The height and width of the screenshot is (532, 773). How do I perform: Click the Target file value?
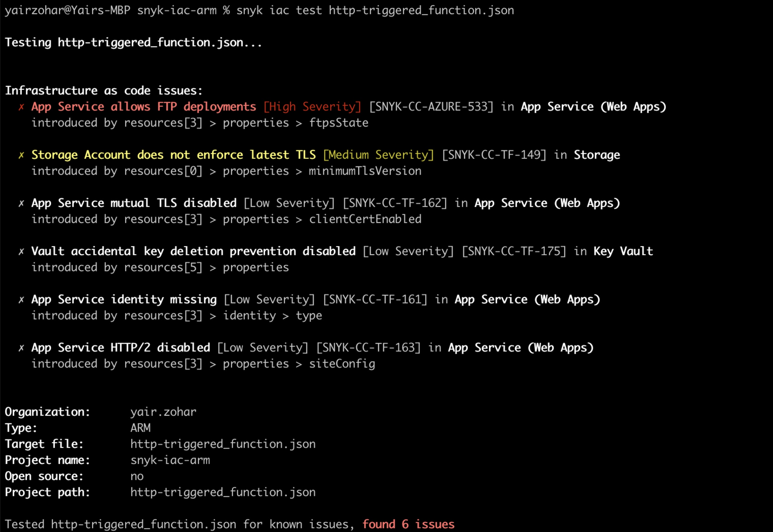coord(223,444)
